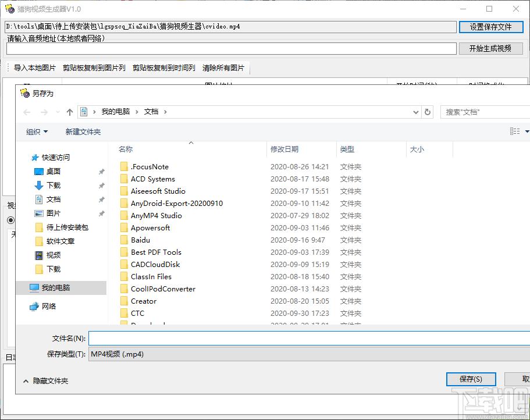
Task: Click pin icon next to 桌面
Action: point(101,172)
